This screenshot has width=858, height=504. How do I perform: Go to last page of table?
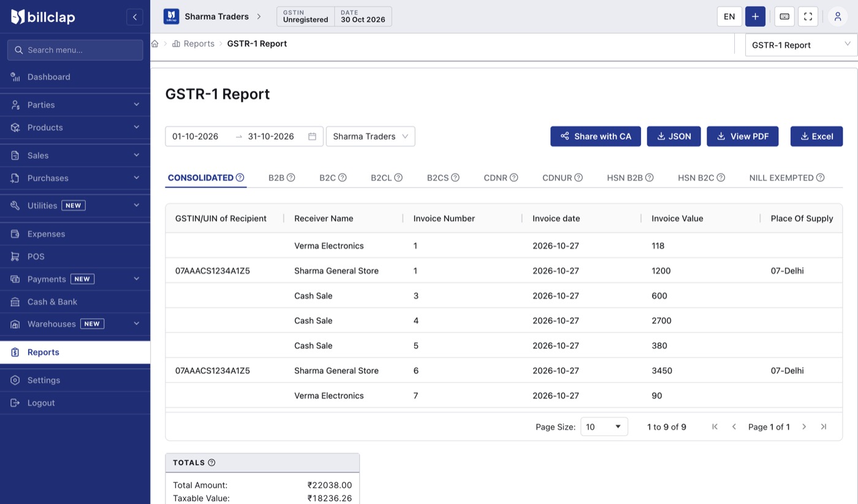click(x=824, y=427)
